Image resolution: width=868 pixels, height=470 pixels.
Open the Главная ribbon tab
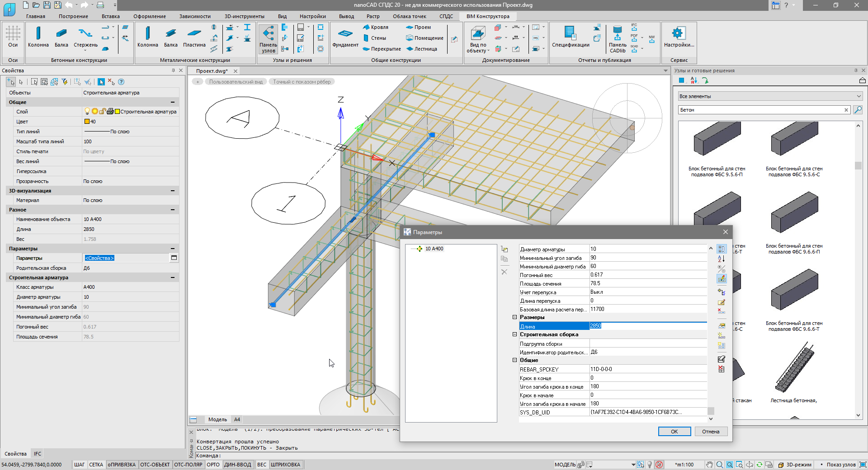36,16
